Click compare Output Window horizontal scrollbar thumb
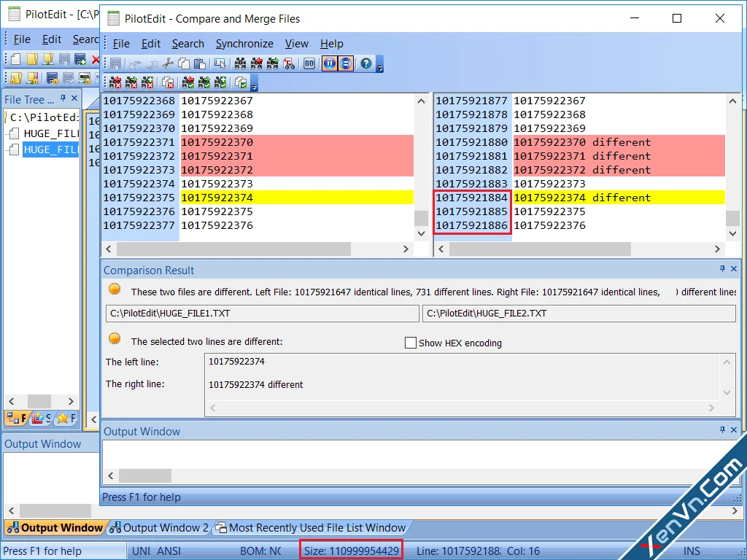Screen dimensions: 747x560 coord(145,475)
